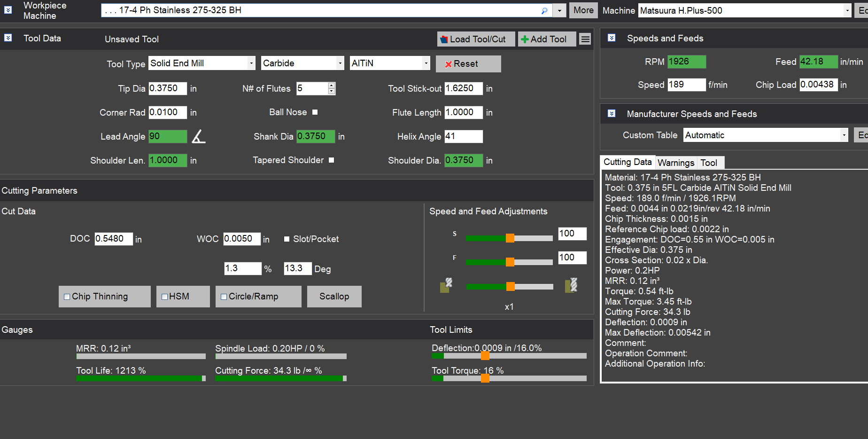The height and width of the screenshot is (439, 868).
Task: Collapse the Tool Data section arrow
Action: point(8,38)
